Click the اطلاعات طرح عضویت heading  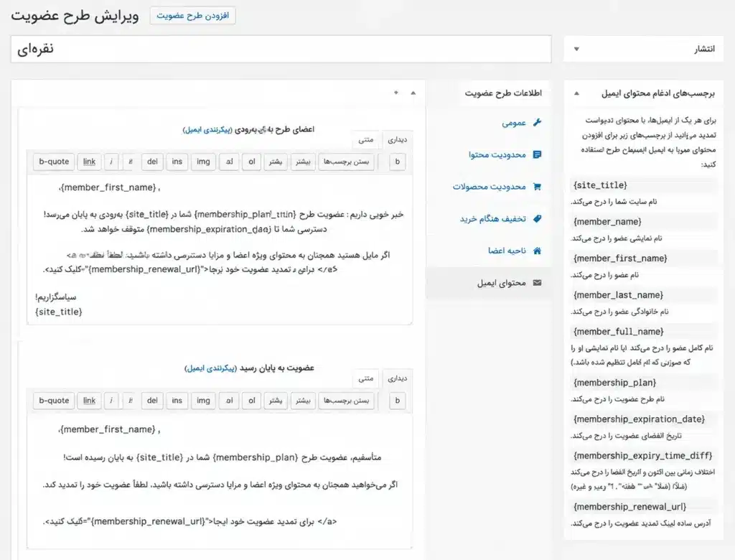503,93
